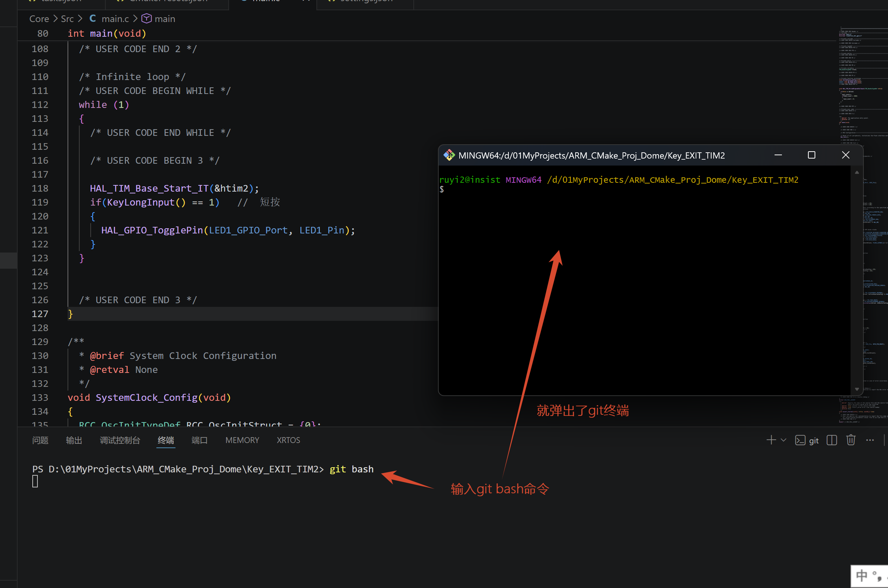Click the sticky scroll line 'int main(void)'
888x588 pixels.
pos(106,33)
